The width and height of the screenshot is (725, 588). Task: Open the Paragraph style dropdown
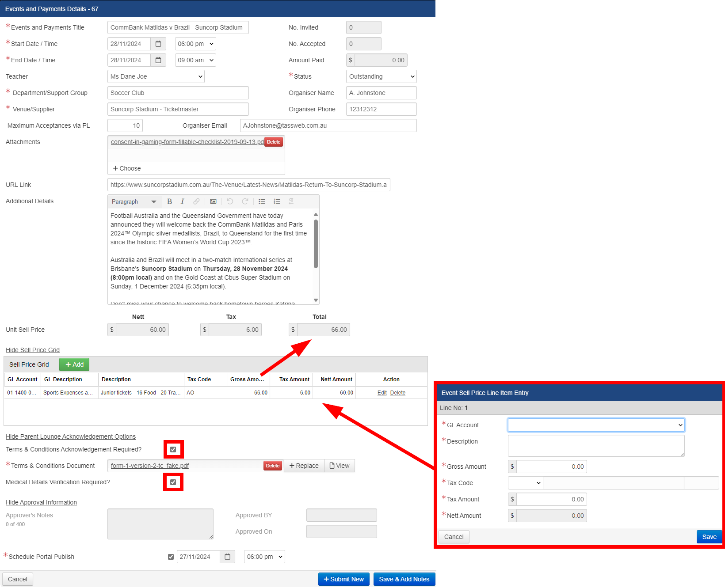(134, 201)
